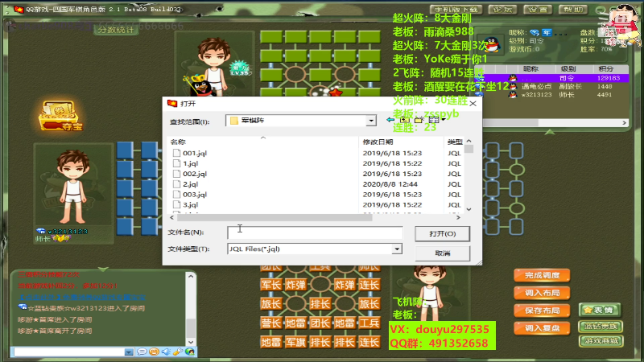Open the file 001.jql in the list
Screen dimensions: 644x362
point(195,153)
